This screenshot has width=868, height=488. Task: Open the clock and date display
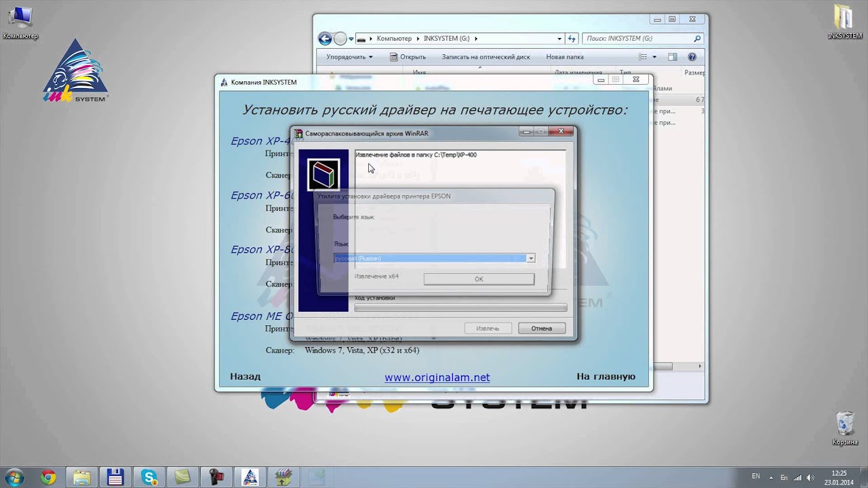pyautogui.click(x=839, y=477)
